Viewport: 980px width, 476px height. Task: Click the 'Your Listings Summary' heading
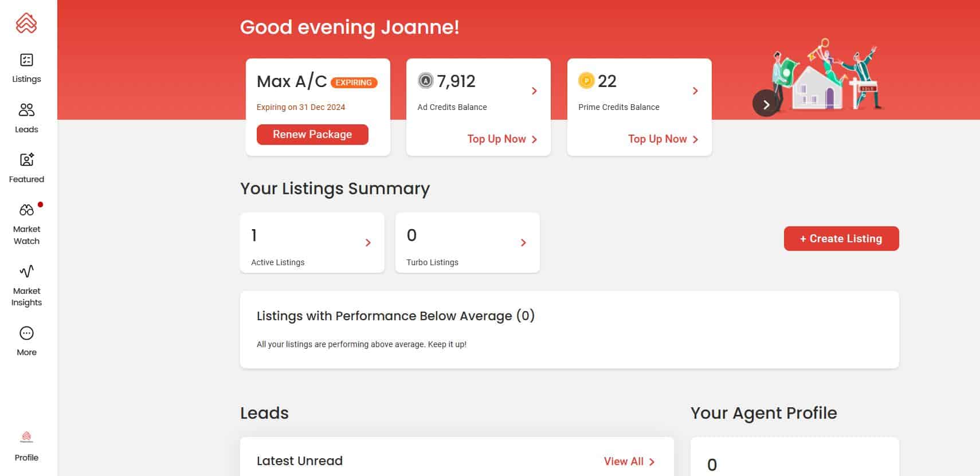coord(335,188)
